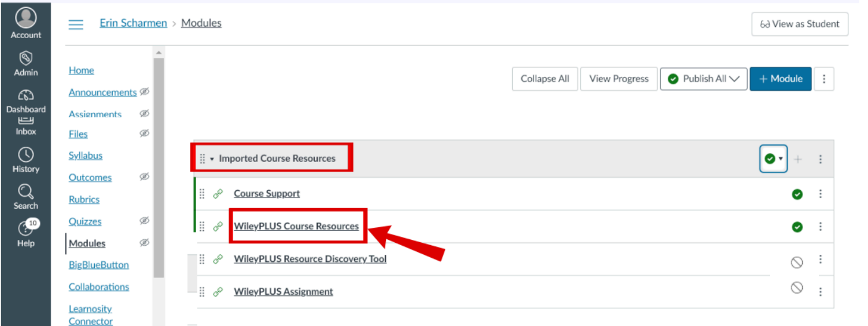Open the WileyPLUS Course Resources link
Image resolution: width=868 pixels, height=326 pixels.
coord(296,226)
